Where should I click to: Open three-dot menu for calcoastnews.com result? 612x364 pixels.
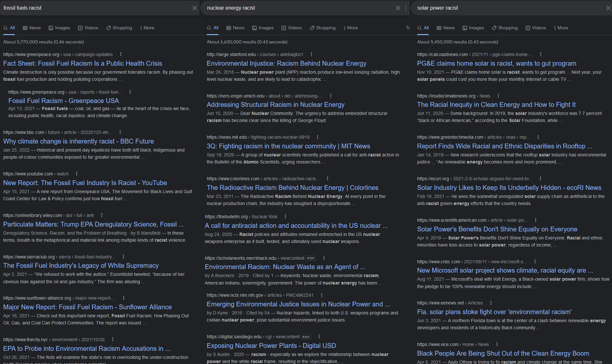[x=541, y=54]
